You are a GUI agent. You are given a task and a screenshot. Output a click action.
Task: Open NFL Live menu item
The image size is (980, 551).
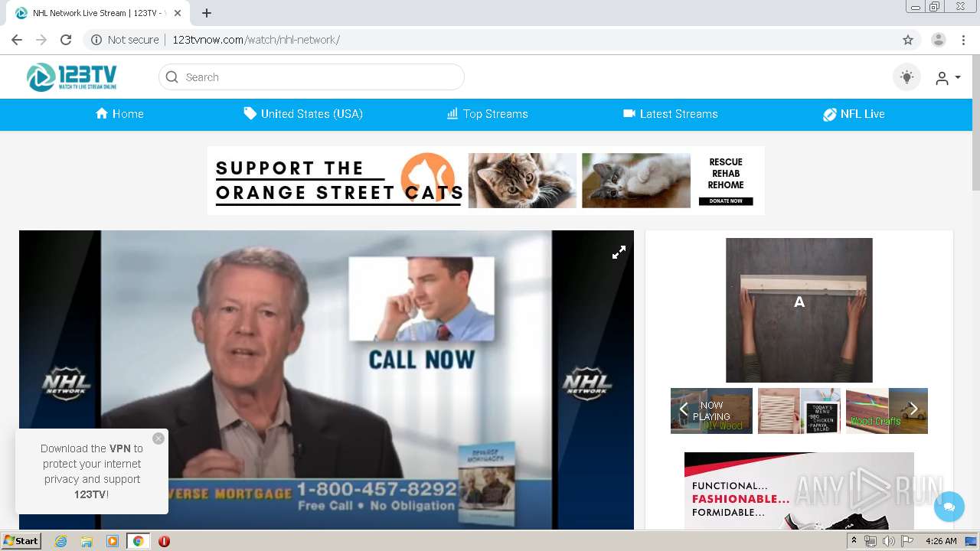[854, 114]
